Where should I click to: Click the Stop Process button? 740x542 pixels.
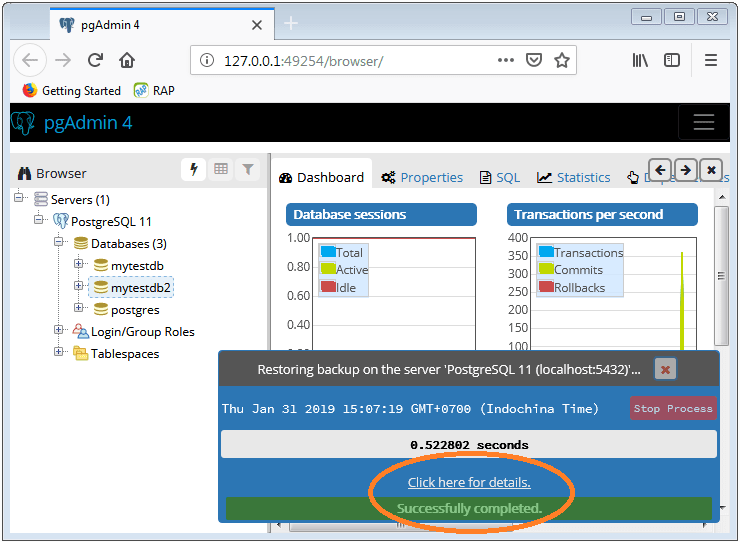673,408
